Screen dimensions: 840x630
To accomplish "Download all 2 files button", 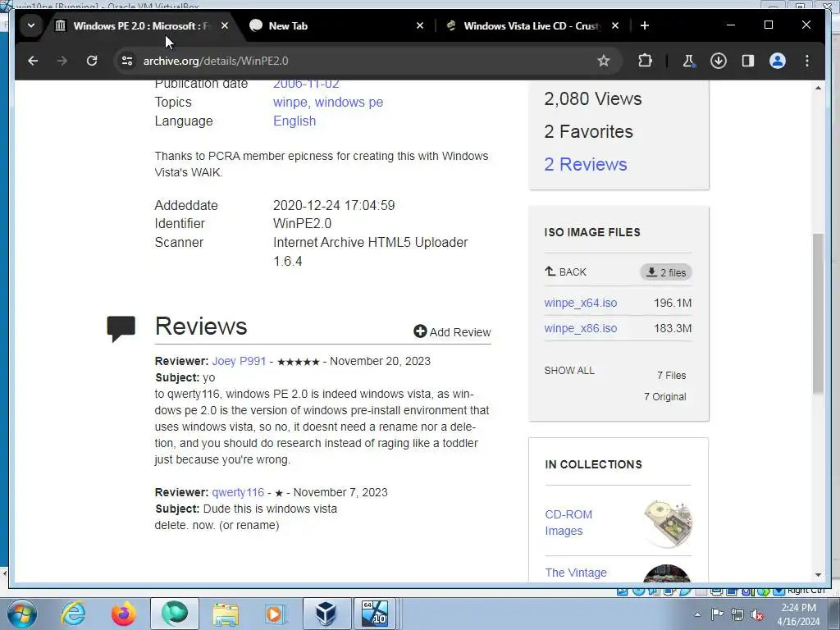I will point(666,272).
